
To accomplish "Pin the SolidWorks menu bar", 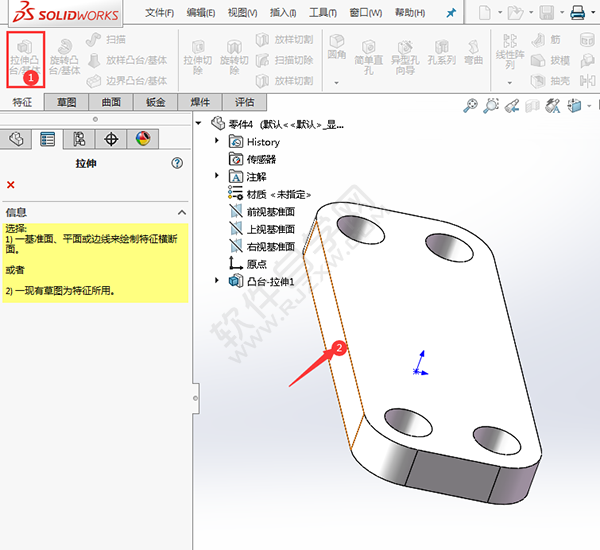I will click(451, 13).
